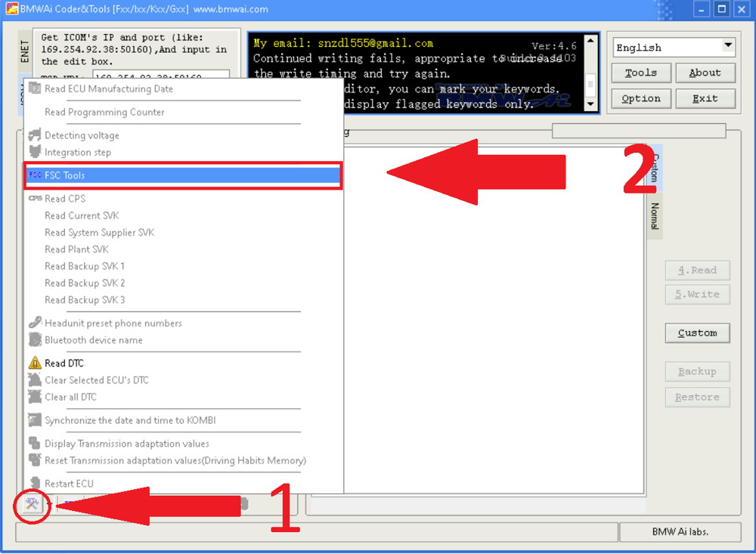
Task: Choose Read Backup SVK 2
Action: pos(85,283)
